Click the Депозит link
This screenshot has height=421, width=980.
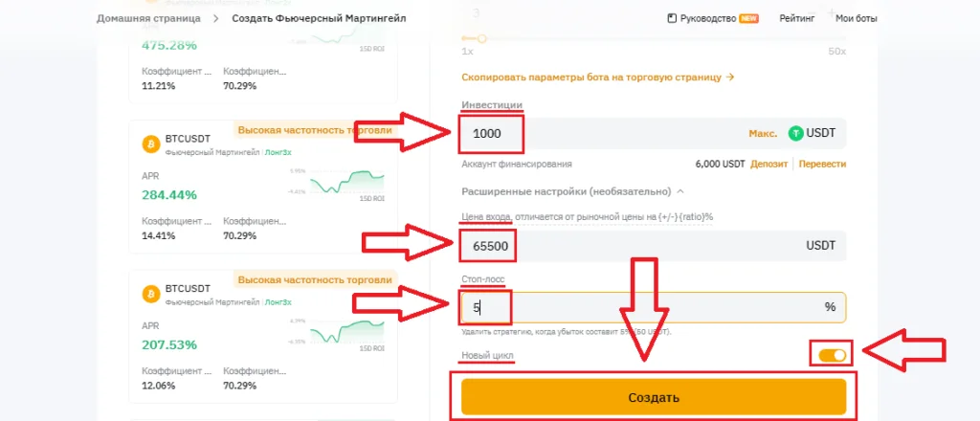(x=770, y=165)
